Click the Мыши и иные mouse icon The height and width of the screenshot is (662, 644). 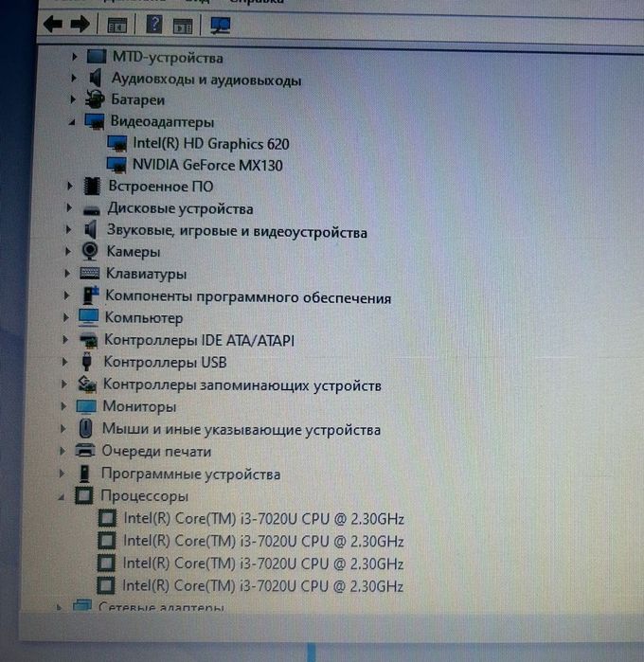[86, 428]
